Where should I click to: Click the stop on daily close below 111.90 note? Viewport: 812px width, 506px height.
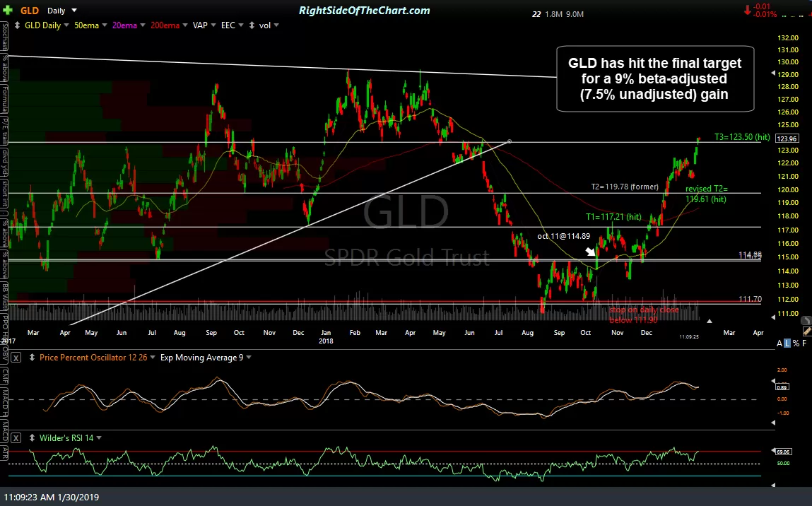[x=644, y=315]
